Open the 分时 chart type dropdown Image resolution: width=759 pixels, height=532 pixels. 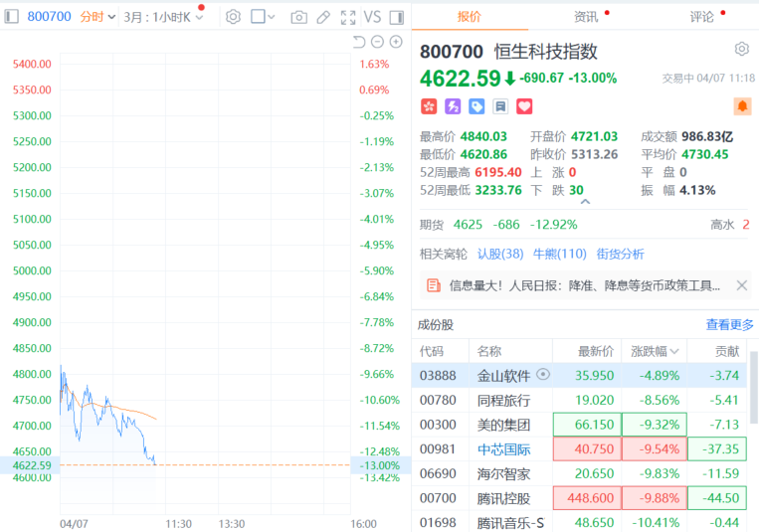pyautogui.click(x=97, y=17)
